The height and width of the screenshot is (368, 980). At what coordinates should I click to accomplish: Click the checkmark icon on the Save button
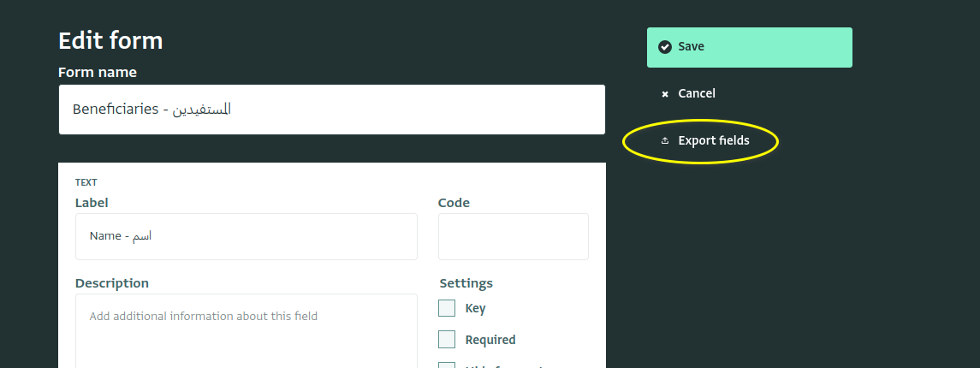[665, 47]
